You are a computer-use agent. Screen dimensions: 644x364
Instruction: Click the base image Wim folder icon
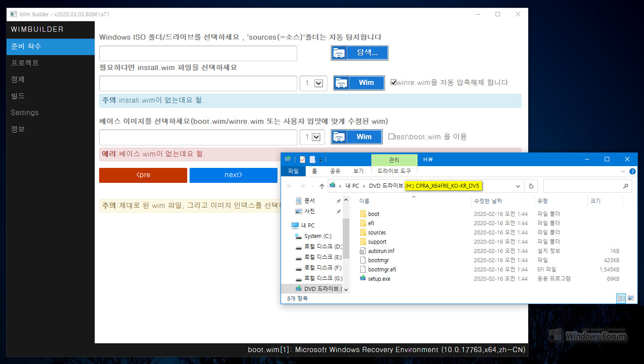339,137
